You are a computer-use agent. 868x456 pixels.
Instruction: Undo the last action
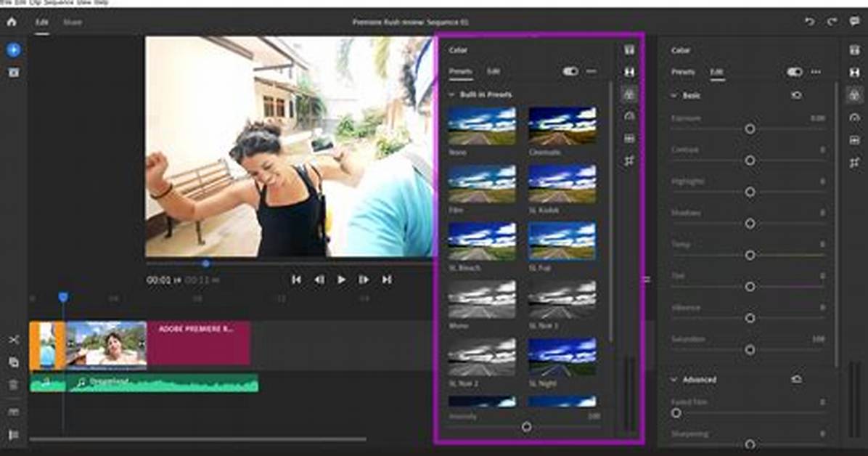(x=809, y=22)
